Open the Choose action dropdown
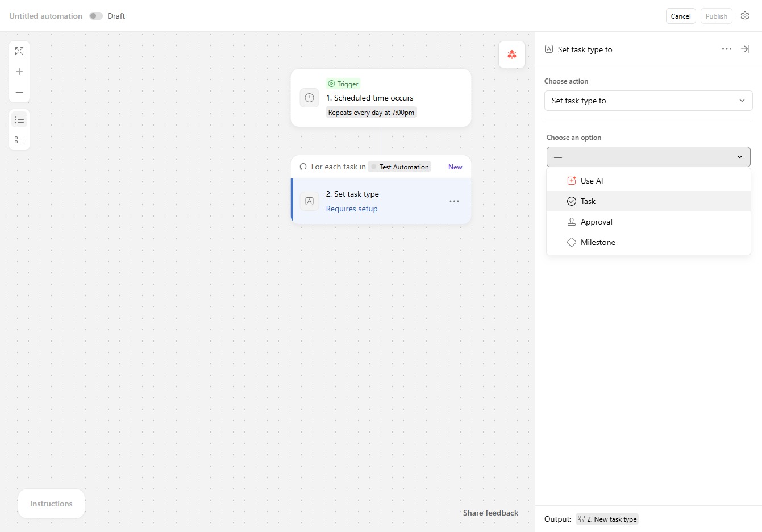 pos(648,101)
